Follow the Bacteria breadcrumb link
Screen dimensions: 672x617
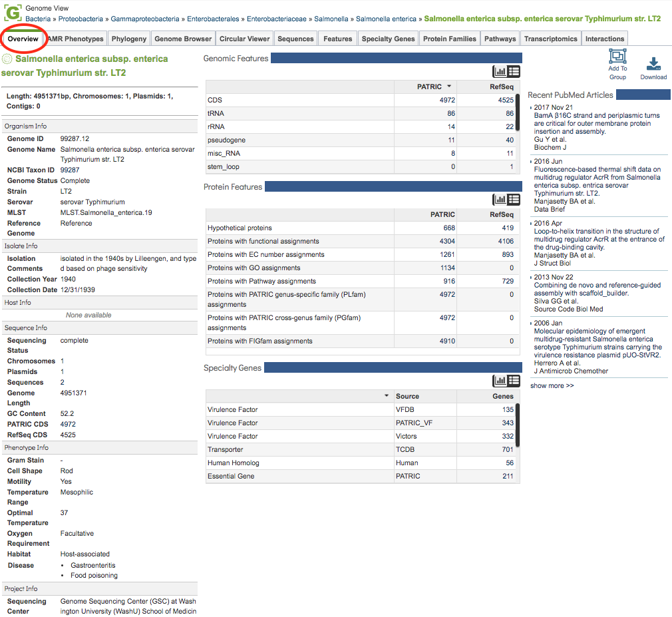pos(38,19)
